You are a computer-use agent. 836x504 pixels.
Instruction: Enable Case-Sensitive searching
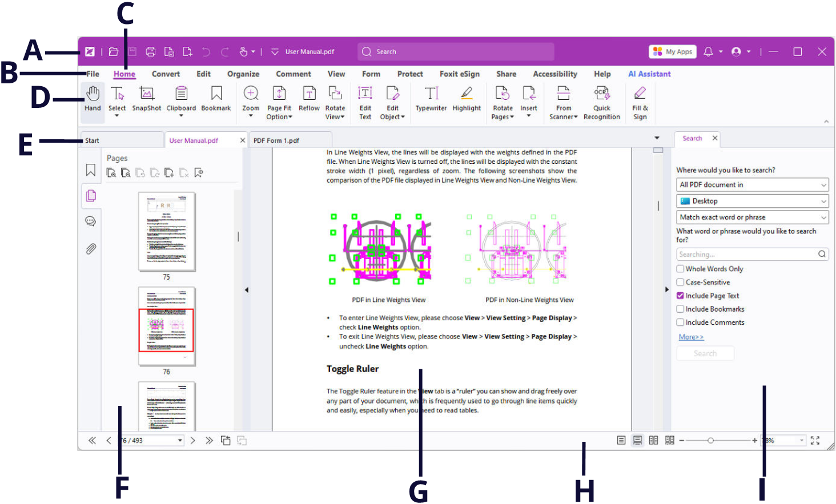tap(680, 282)
